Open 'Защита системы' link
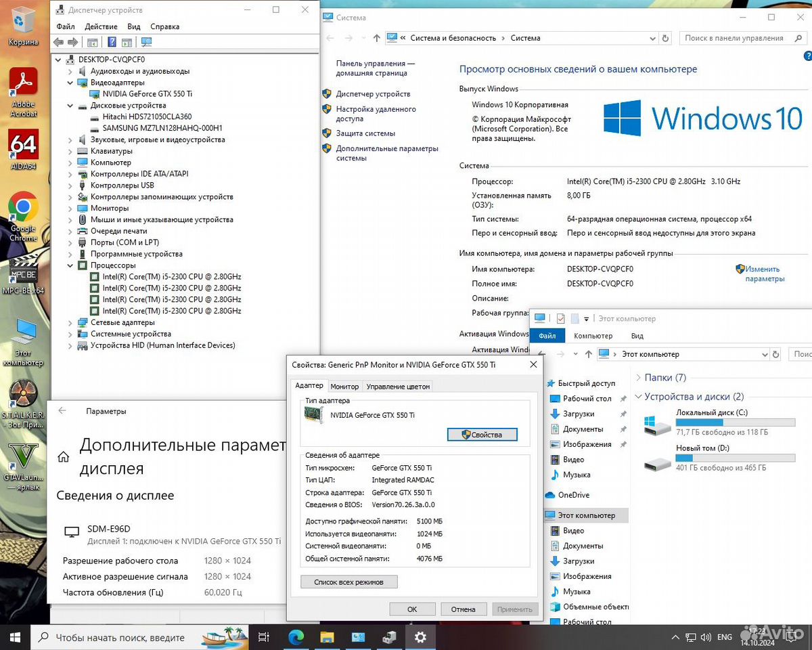Image resolution: width=812 pixels, height=650 pixels. click(x=365, y=133)
